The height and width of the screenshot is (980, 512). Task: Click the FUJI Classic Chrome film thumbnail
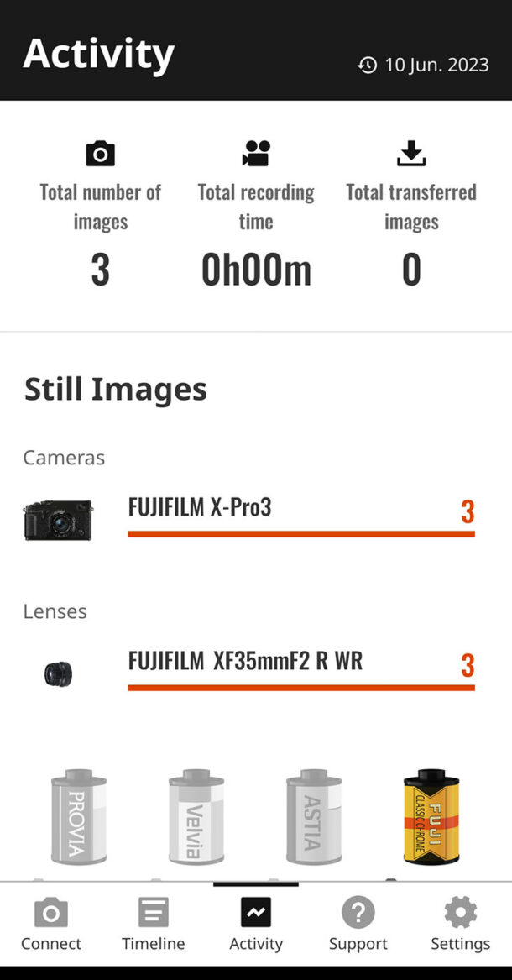pos(430,816)
